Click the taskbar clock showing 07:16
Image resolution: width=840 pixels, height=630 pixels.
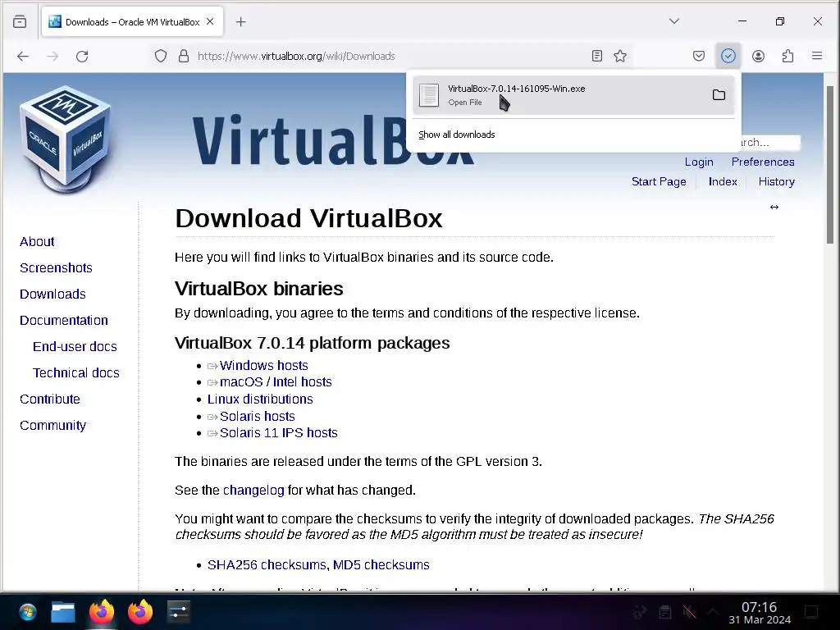(760, 613)
